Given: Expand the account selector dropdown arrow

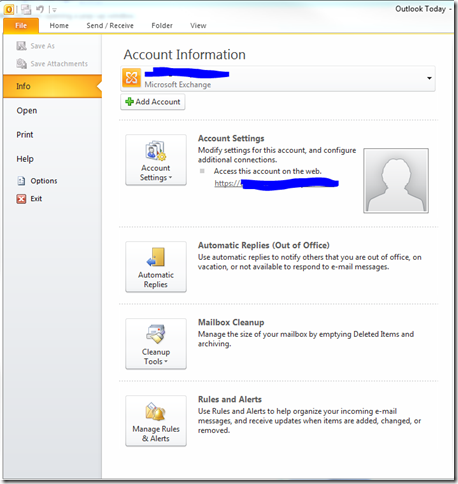Looking at the screenshot, I should [x=429, y=78].
